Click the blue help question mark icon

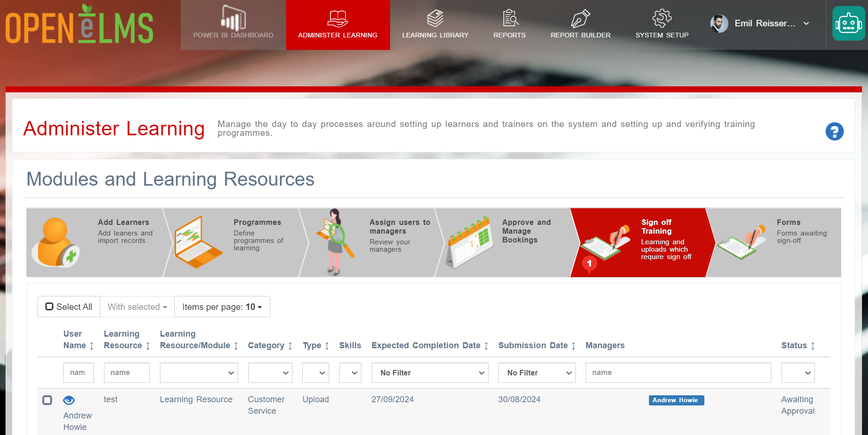[x=834, y=132]
